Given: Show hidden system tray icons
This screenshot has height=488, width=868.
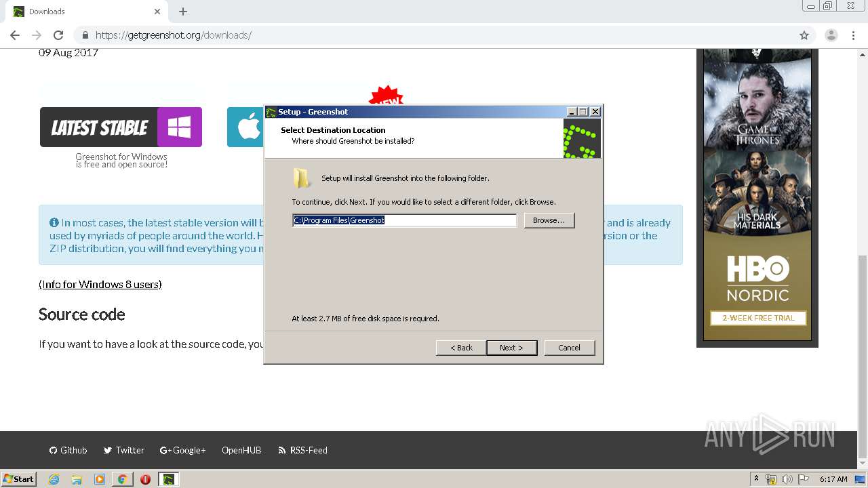Looking at the screenshot, I should tap(756, 479).
